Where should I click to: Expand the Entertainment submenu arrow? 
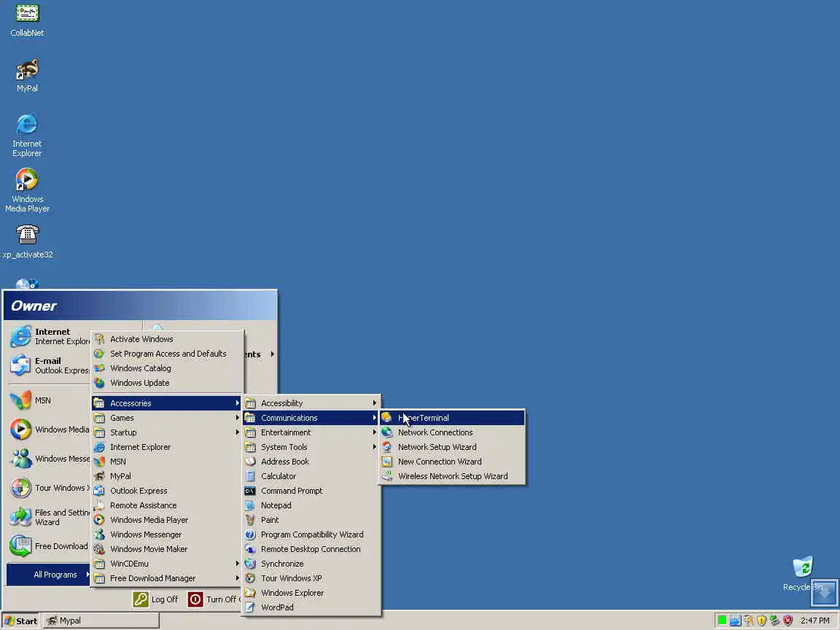375,432
